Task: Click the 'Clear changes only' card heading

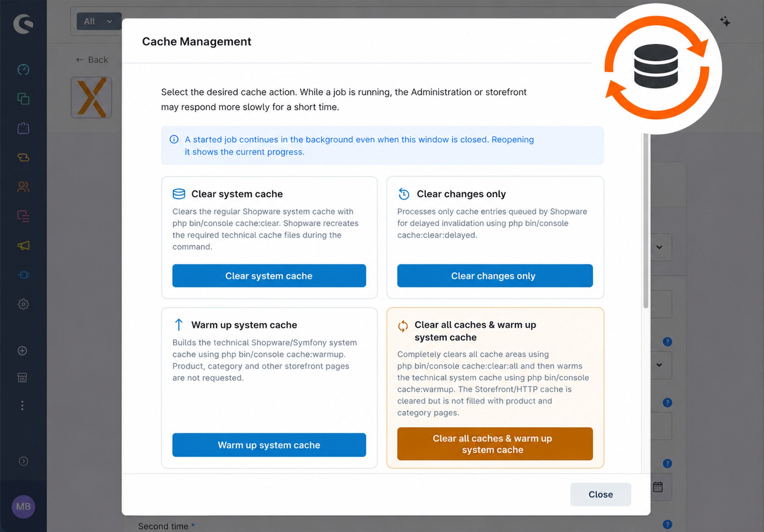Action: click(461, 194)
